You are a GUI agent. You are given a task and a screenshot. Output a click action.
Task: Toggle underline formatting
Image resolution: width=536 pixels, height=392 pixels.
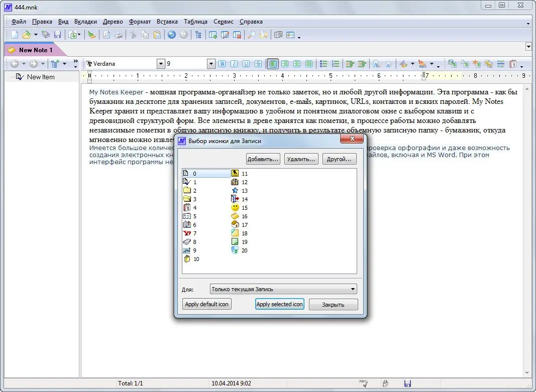click(246, 64)
